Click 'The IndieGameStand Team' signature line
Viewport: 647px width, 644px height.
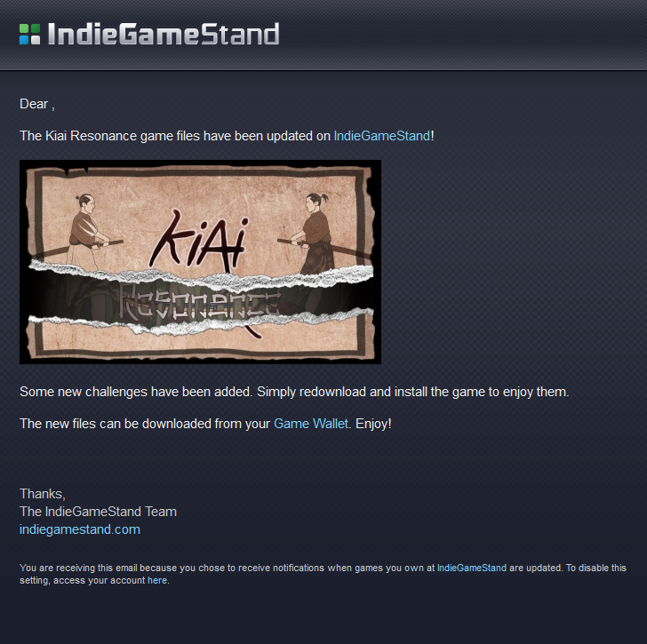click(98, 512)
